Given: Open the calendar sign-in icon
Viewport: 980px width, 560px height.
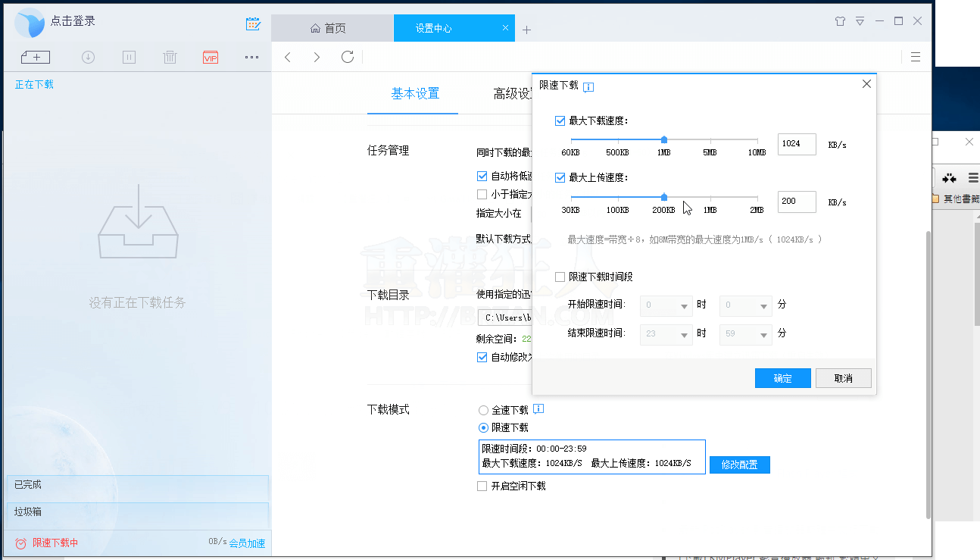Looking at the screenshot, I should (x=253, y=23).
